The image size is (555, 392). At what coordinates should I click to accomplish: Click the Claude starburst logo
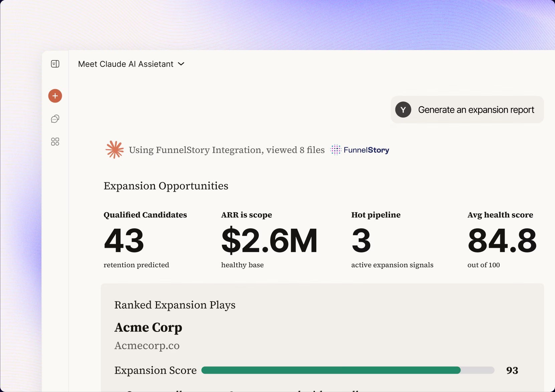tap(115, 150)
